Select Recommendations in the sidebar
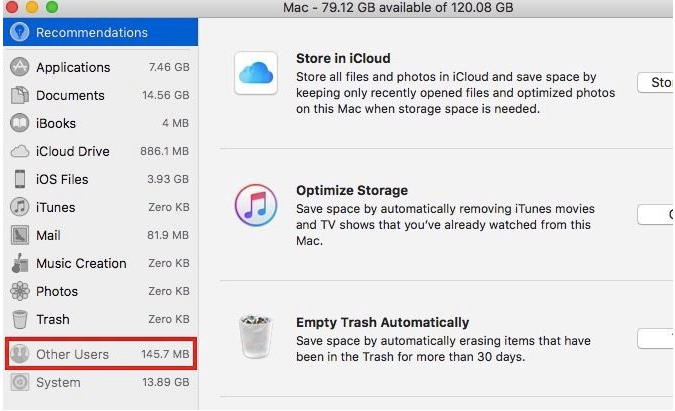Image resolution: width=675 pixels, height=411 pixels. pos(100,32)
